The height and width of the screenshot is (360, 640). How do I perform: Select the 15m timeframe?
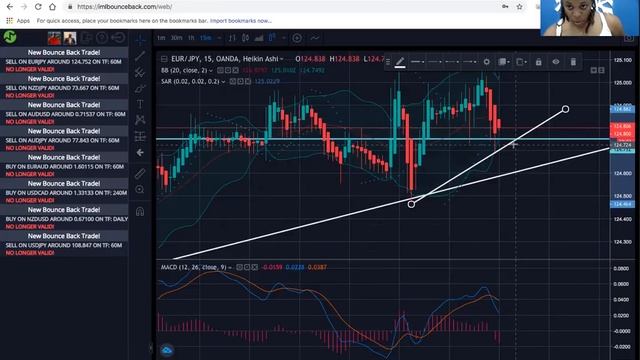click(x=205, y=38)
